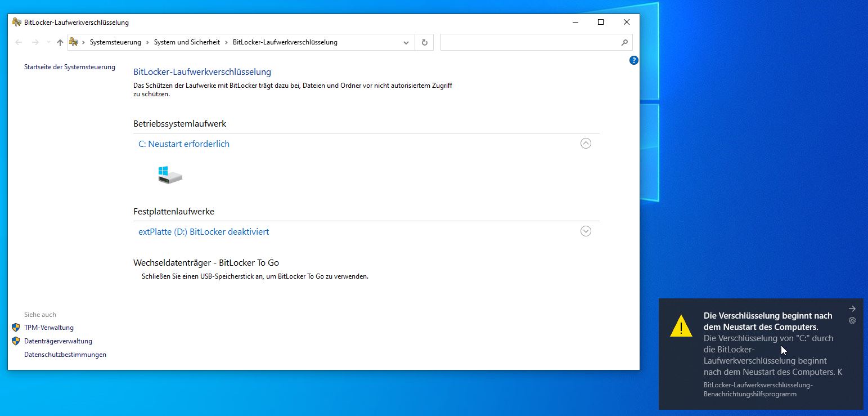Open Datenschutzbestimmungen link

pos(65,355)
